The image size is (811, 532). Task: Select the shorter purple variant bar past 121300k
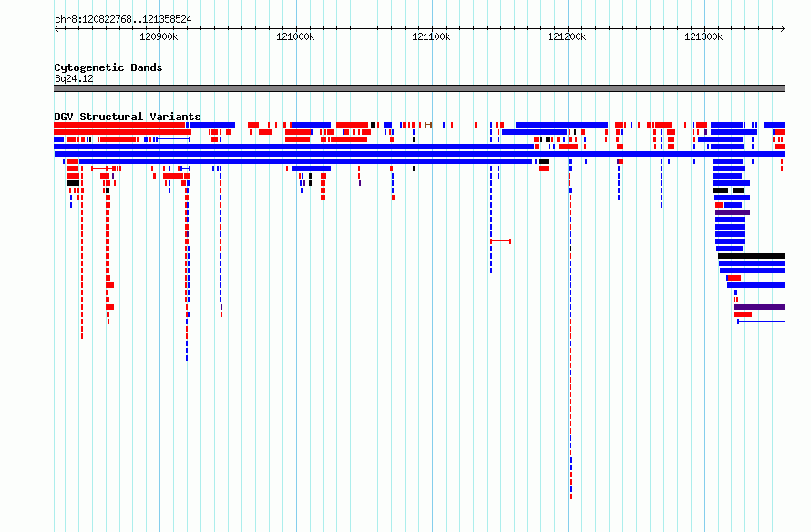coord(733,212)
